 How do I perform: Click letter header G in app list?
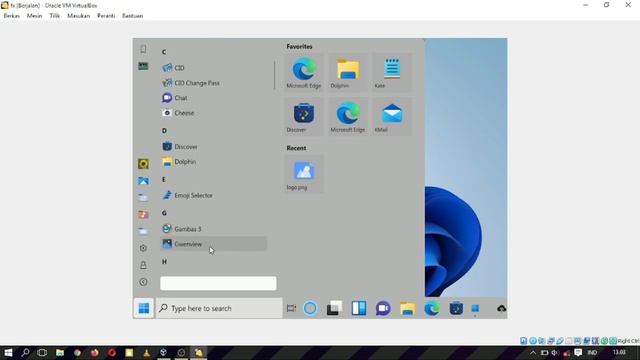coord(164,213)
